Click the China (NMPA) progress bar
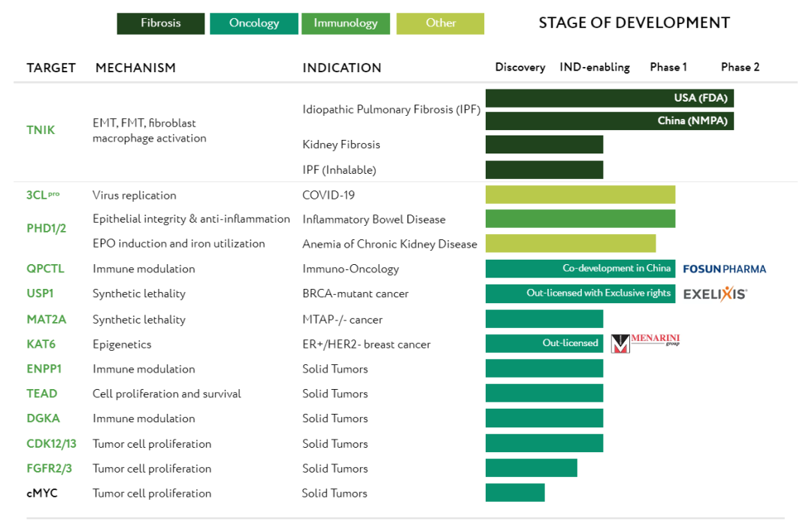 tap(609, 120)
